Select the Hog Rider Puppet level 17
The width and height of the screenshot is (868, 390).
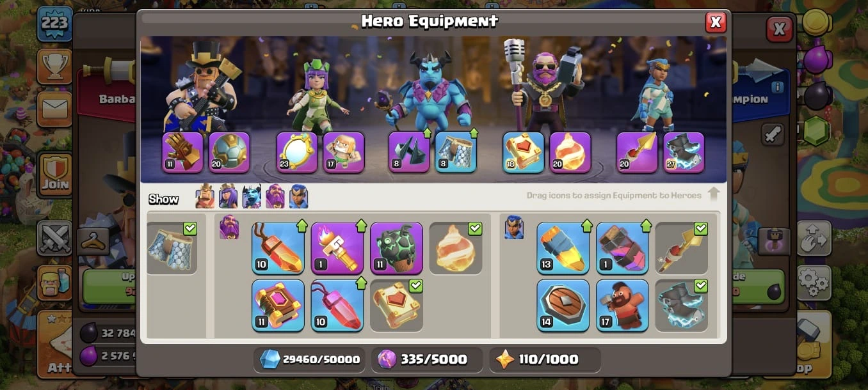(622, 306)
